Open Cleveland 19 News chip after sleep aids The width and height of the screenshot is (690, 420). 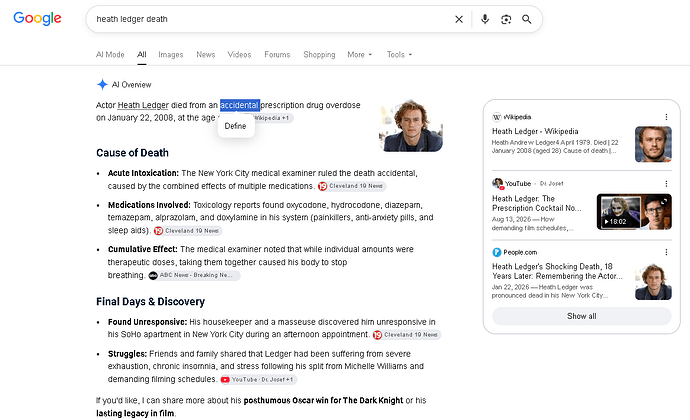click(187, 231)
